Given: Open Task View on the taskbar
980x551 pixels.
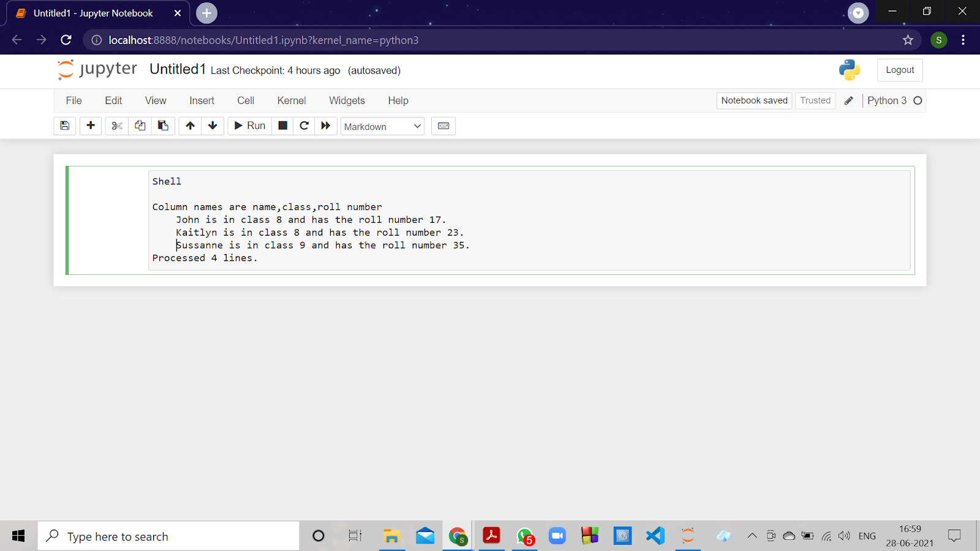Looking at the screenshot, I should (x=355, y=536).
